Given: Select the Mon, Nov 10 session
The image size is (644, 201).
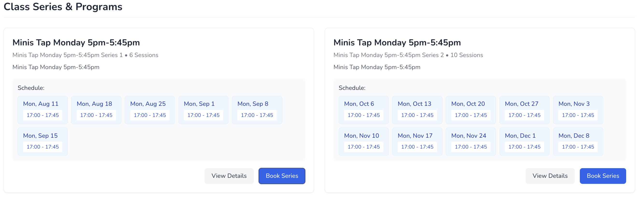Looking at the screenshot, I should click(363, 142).
